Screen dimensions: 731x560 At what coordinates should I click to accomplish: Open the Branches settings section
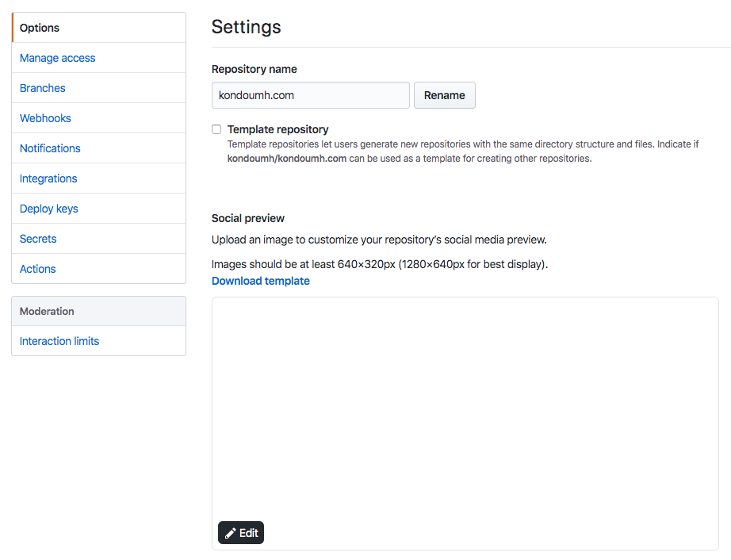point(42,87)
